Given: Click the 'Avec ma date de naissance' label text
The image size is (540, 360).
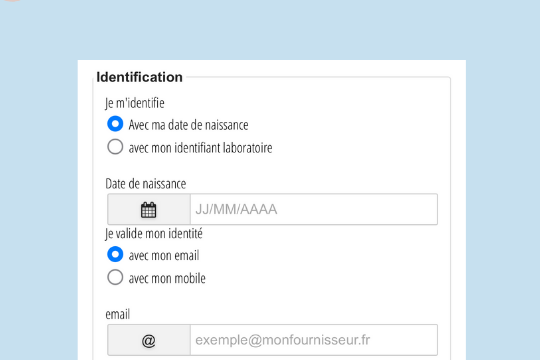Looking at the screenshot, I should click(188, 125).
